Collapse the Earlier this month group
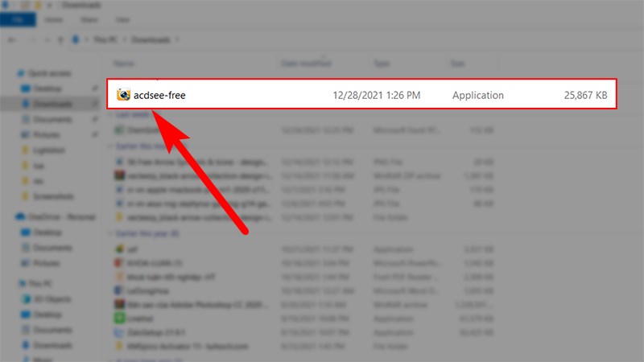Image resolution: width=644 pixels, height=362 pixels. (109, 146)
